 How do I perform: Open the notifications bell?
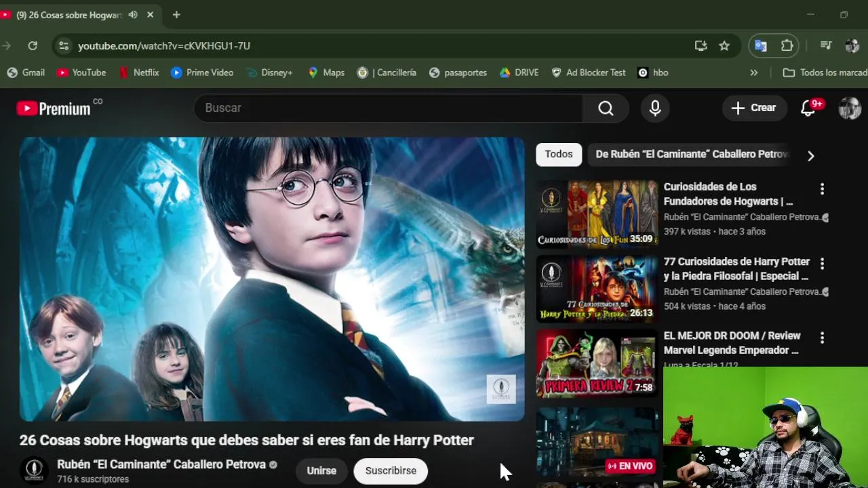click(808, 108)
